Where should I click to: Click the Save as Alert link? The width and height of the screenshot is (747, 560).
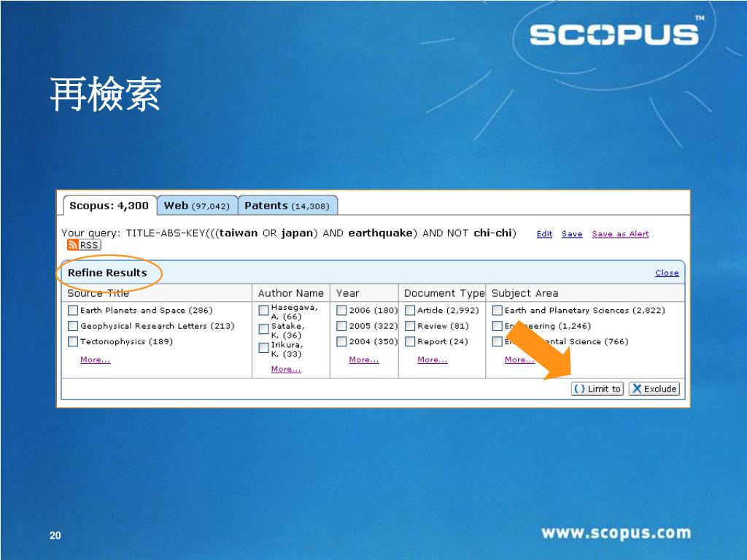click(x=620, y=234)
